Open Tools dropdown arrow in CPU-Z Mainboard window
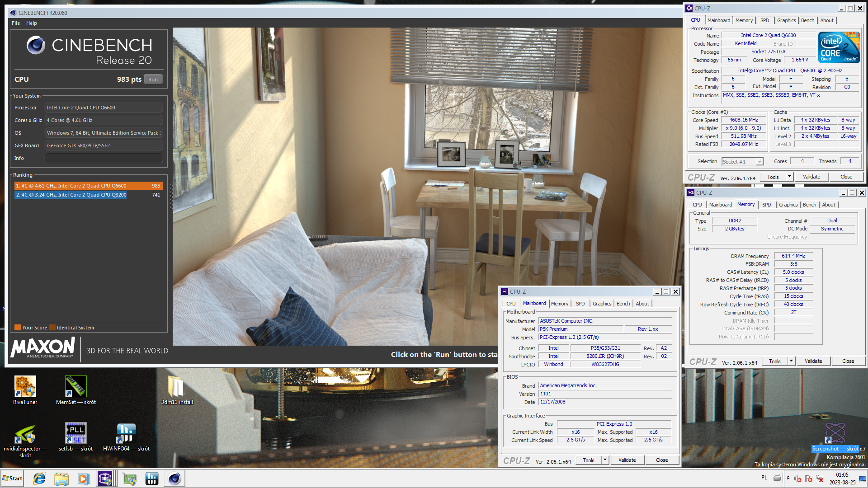This screenshot has width=868, height=488. pyautogui.click(x=605, y=460)
